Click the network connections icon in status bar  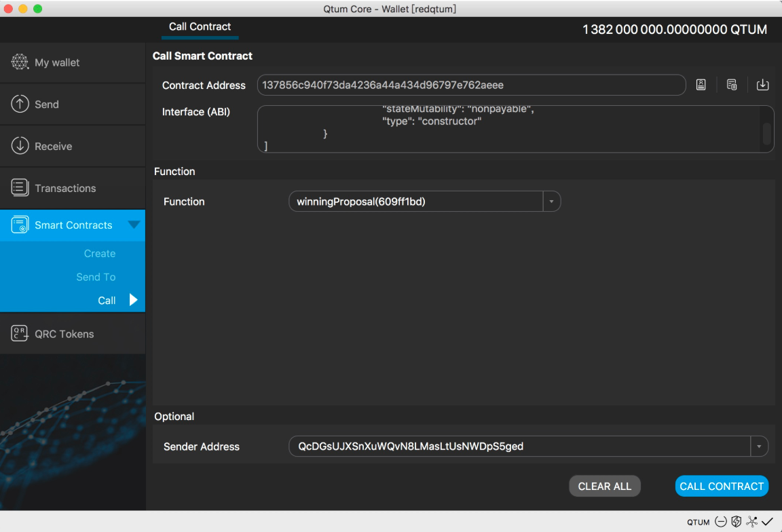pyautogui.click(x=751, y=522)
